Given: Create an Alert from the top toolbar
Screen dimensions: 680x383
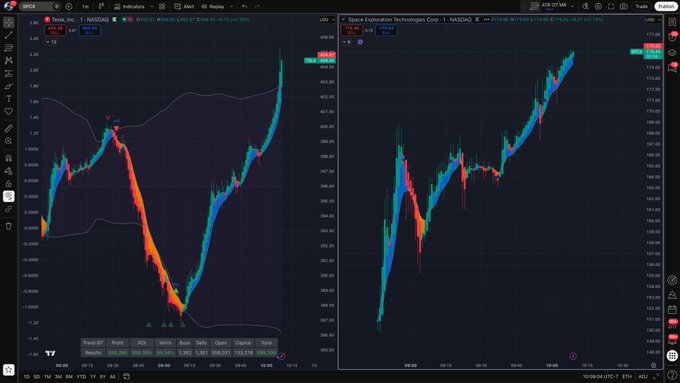Looking at the screenshot, I should click(x=184, y=7).
